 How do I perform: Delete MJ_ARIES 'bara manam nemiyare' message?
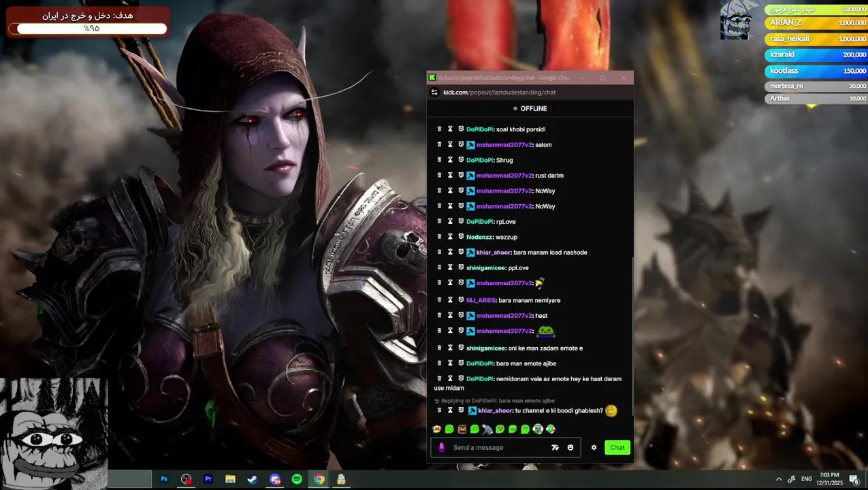tap(439, 300)
